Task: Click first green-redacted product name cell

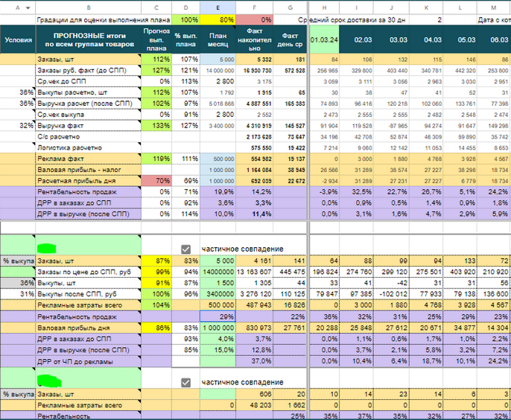Action: [89, 245]
